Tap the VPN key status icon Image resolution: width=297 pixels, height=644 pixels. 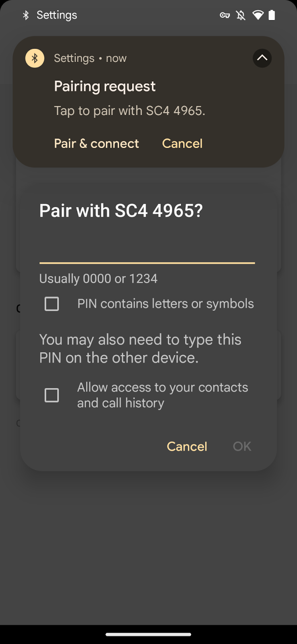coord(225,15)
